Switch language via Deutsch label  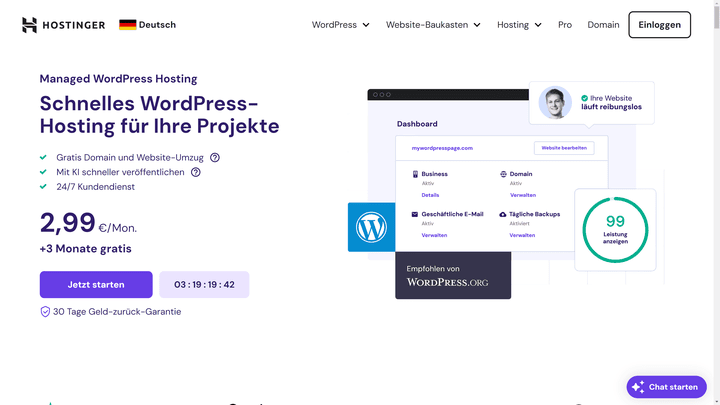[x=158, y=25]
